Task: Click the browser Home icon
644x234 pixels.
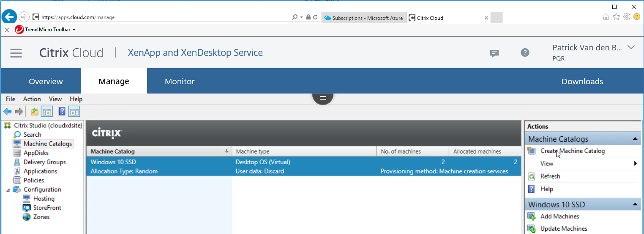Action: click(606, 17)
